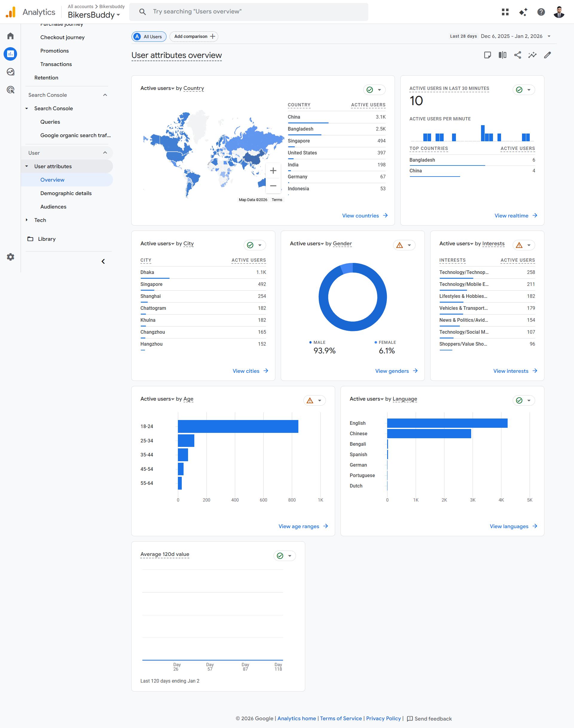Click the Advertising icon in the left rail
574x728 pixels.
tap(10, 90)
